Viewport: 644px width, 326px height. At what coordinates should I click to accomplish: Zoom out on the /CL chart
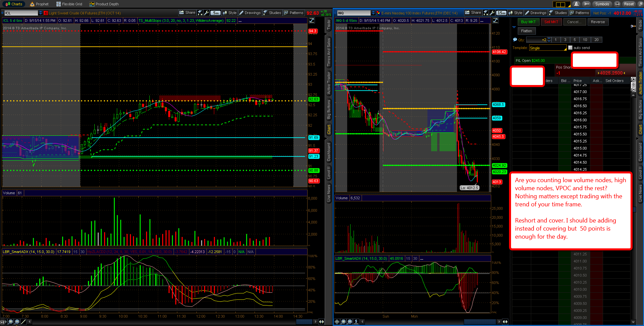17,322
